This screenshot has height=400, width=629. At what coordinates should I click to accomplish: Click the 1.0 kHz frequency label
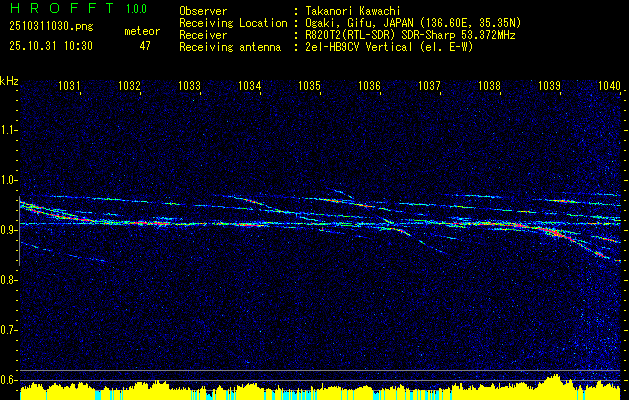pos(8,180)
